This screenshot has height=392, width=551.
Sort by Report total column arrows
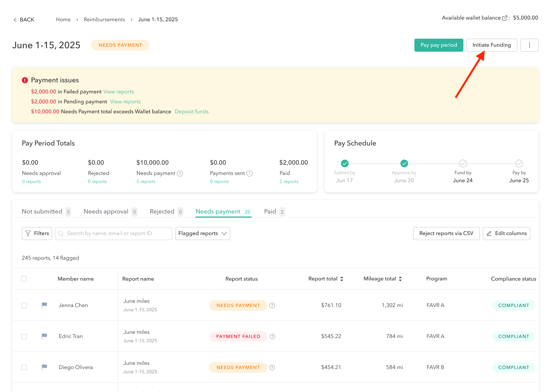tap(342, 279)
